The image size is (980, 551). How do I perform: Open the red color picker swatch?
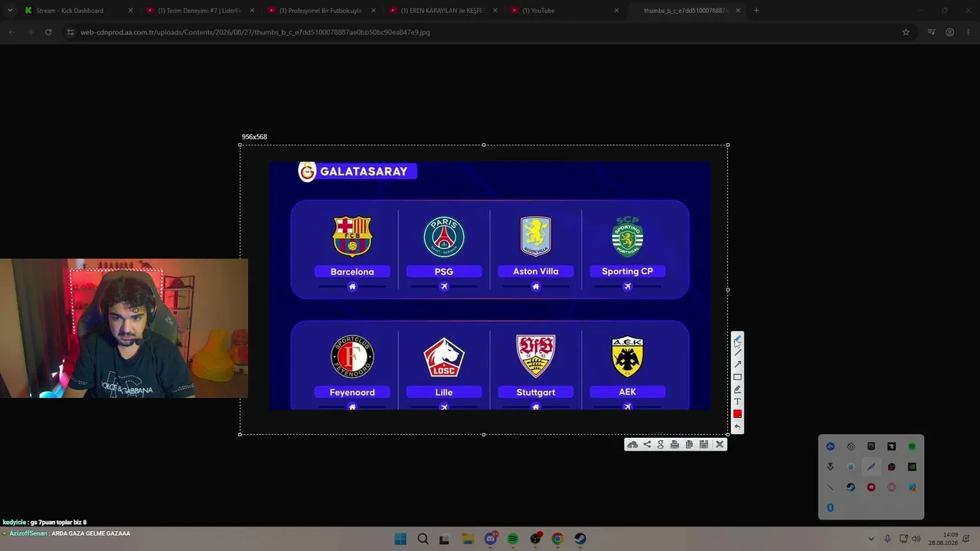pyautogui.click(x=737, y=414)
